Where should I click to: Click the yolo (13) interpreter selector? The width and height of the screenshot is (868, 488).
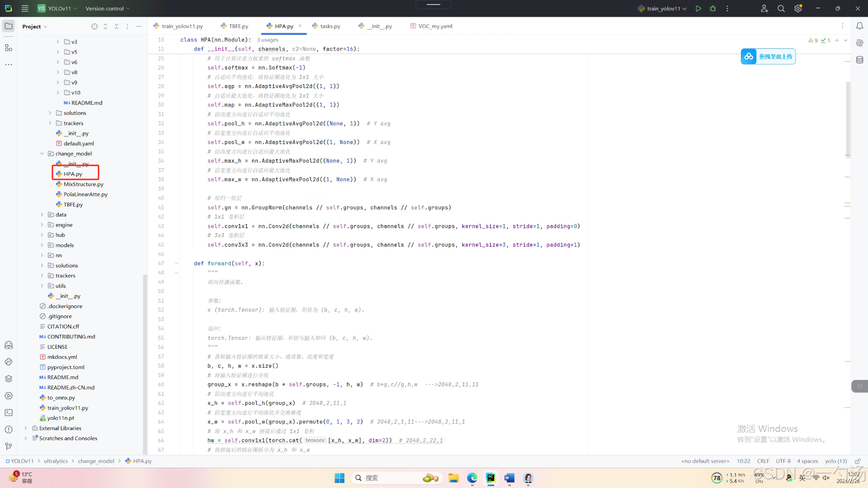click(835, 461)
